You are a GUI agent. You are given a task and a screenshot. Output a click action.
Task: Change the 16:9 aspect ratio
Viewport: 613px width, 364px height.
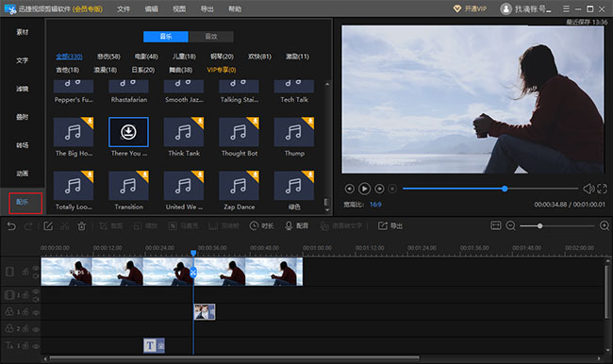[x=375, y=205]
